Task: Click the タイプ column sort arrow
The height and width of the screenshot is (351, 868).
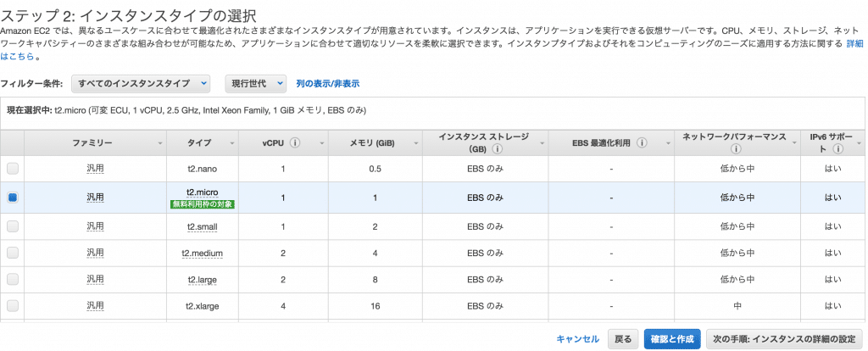Action: (231, 143)
